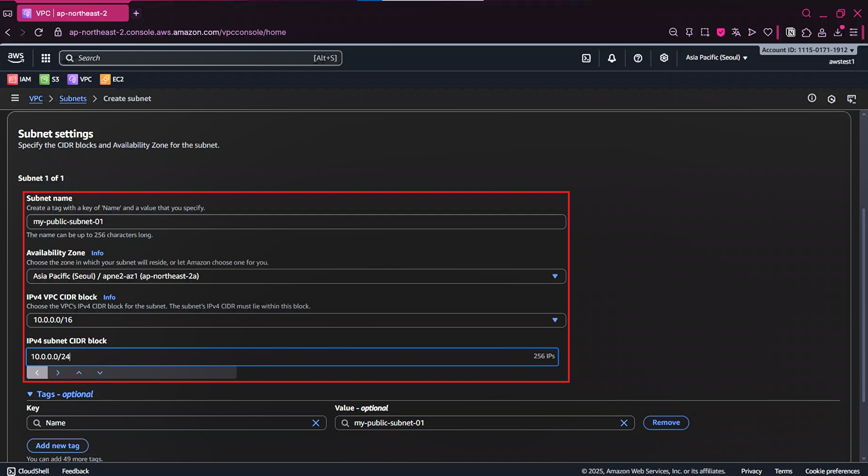Open the AWS settings gear
Image resolution: width=868 pixels, height=476 pixels.
664,58
